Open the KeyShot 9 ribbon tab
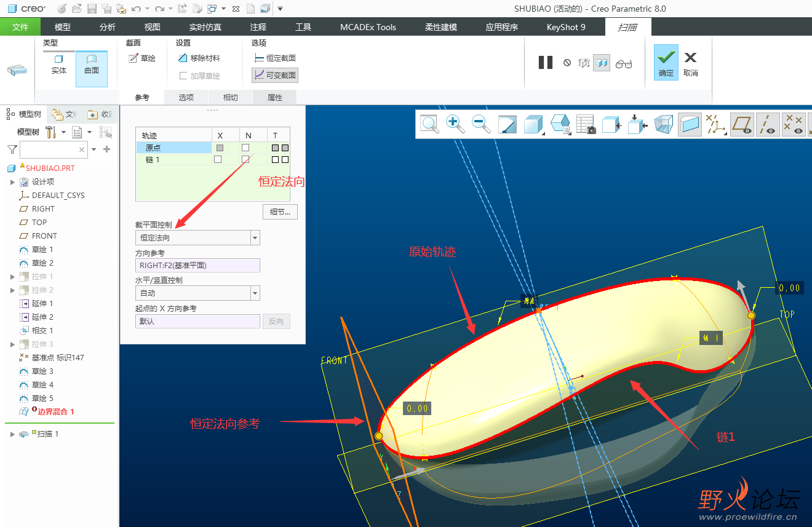 (x=566, y=27)
